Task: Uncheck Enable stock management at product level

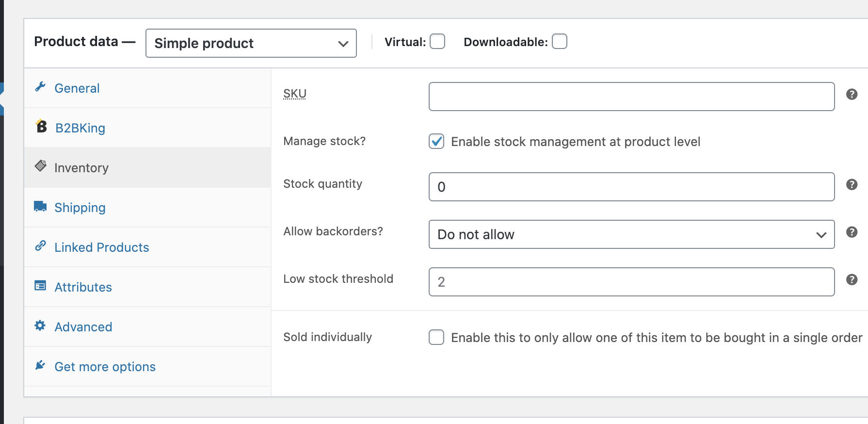Action: click(x=436, y=141)
